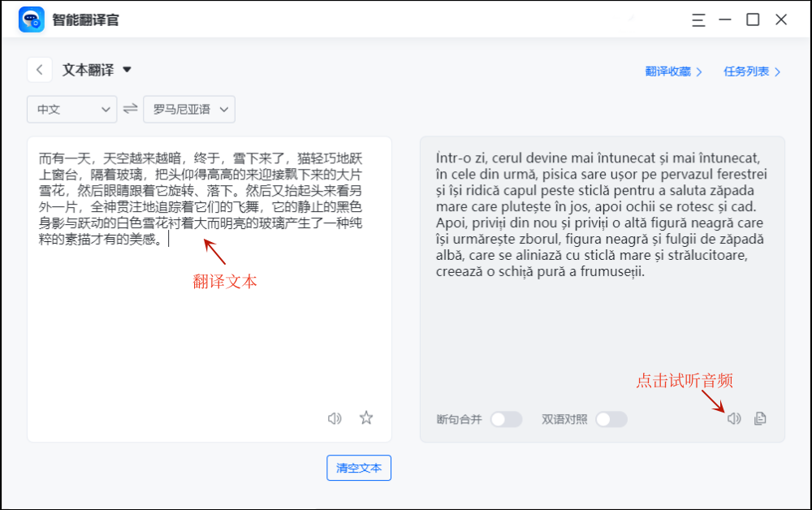The height and width of the screenshot is (510, 812).
Task: Go back using the arrow button
Action: (40, 70)
